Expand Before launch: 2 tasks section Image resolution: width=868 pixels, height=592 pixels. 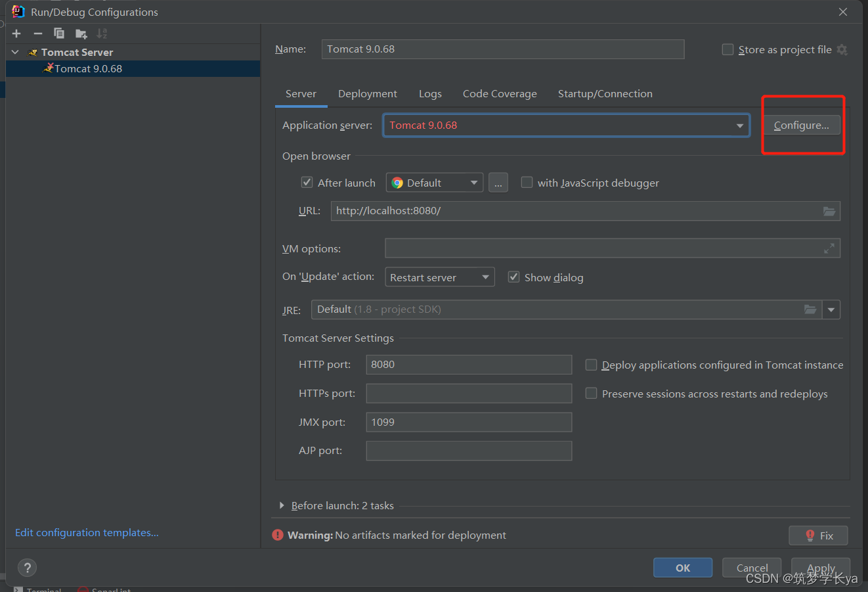282,505
